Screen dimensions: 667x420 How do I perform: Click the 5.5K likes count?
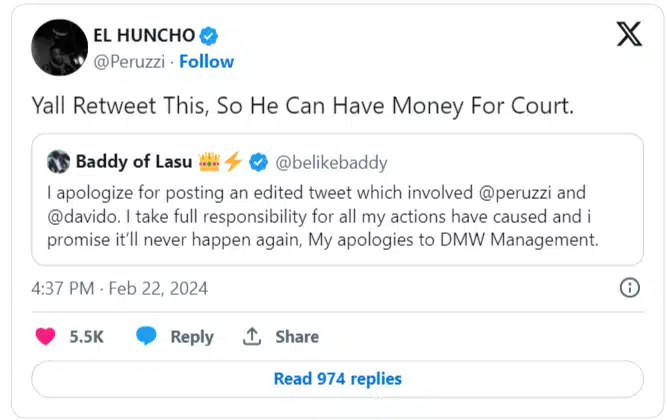click(x=87, y=337)
